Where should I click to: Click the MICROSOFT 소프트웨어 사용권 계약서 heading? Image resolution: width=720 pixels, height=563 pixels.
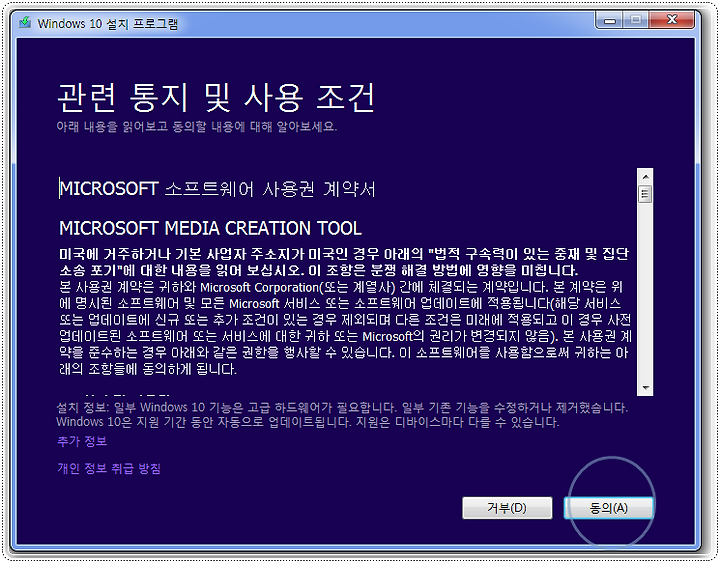pyautogui.click(x=217, y=189)
